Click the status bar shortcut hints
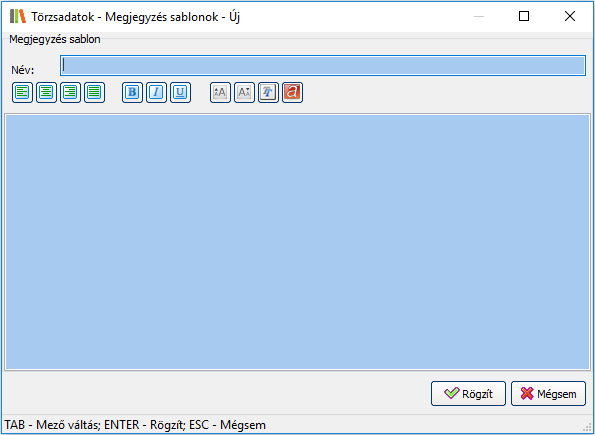This screenshot has width=595, height=435. (135, 425)
